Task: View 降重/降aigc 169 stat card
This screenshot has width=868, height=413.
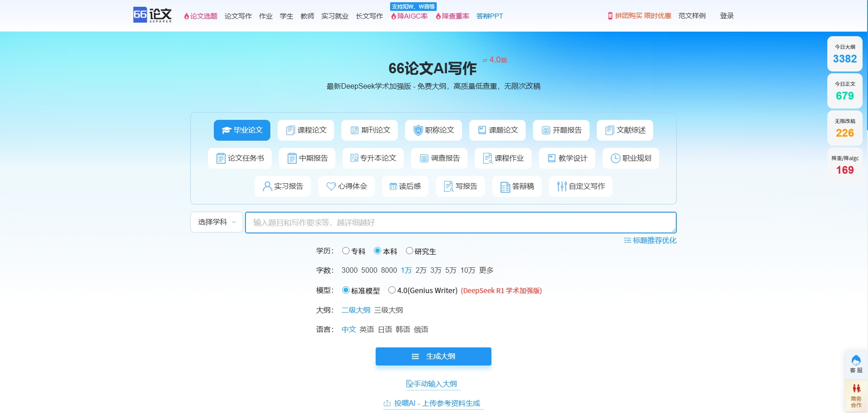Action: 845,165
